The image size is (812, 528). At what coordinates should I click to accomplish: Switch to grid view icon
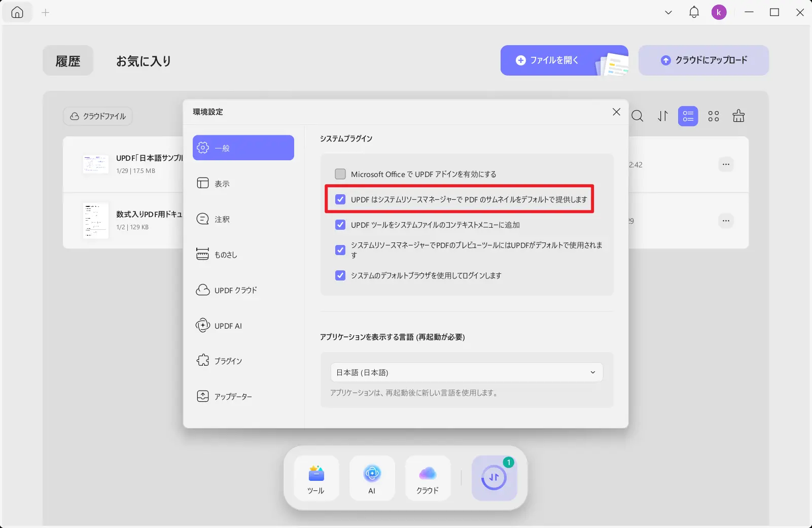[x=714, y=116]
